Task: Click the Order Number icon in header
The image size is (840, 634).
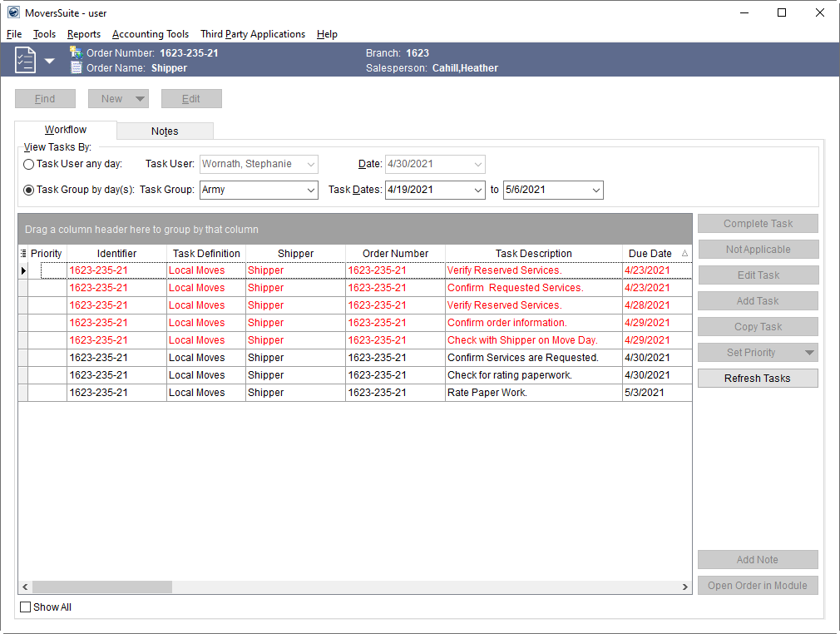Action: pyautogui.click(x=77, y=53)
